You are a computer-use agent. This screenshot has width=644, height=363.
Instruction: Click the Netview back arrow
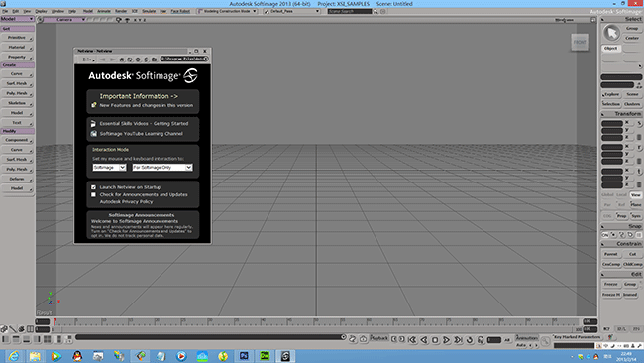103,60
